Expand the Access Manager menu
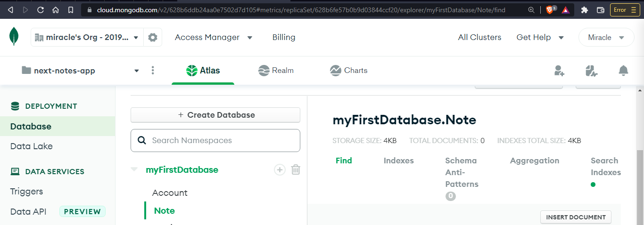The image size is (644, 225). point(214,37)
